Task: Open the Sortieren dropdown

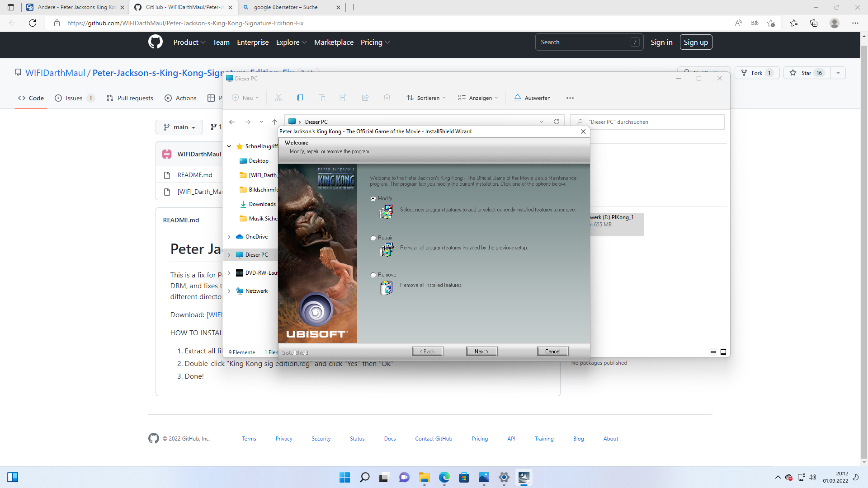Action: coord(426,98)
